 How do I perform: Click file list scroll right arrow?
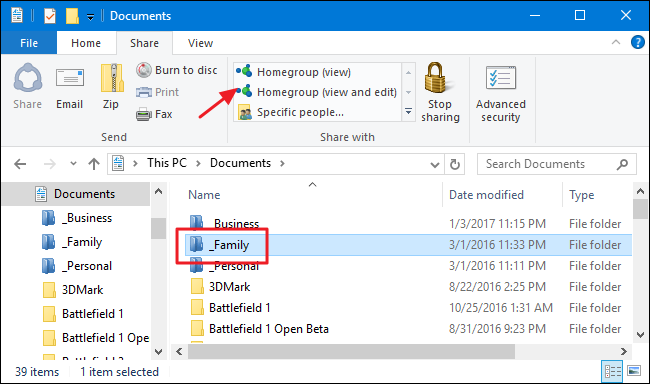click(x=624, y=352)
